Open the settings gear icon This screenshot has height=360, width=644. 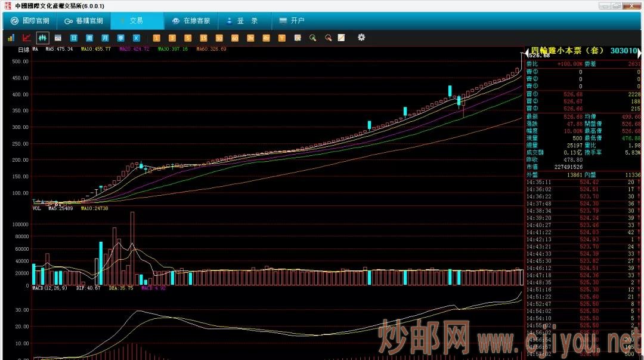361,38
